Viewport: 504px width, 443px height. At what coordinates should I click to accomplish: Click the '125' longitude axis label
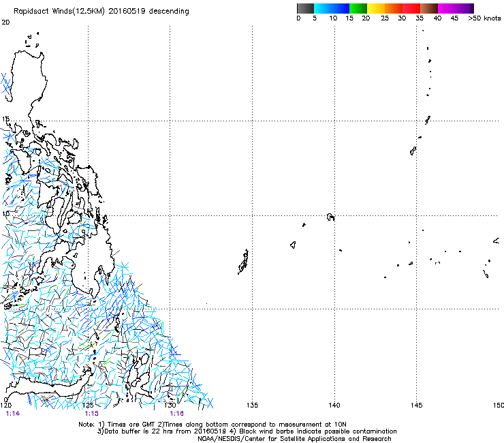point(88,405)
